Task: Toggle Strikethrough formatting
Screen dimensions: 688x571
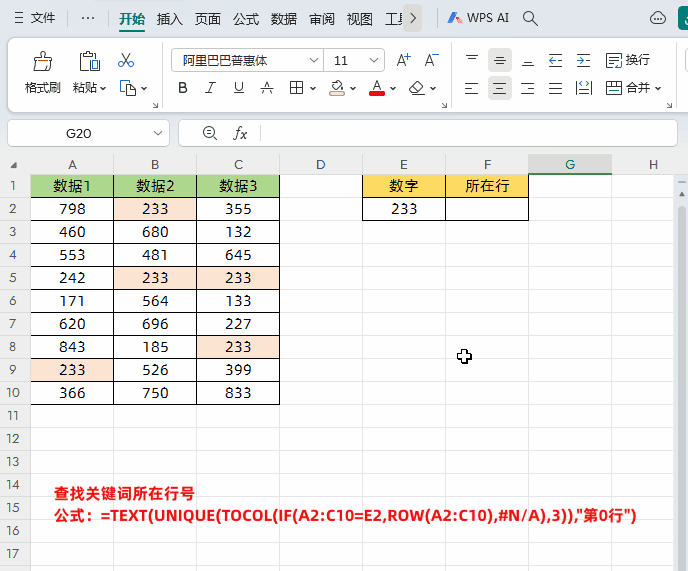Action: tap(267, 88)
